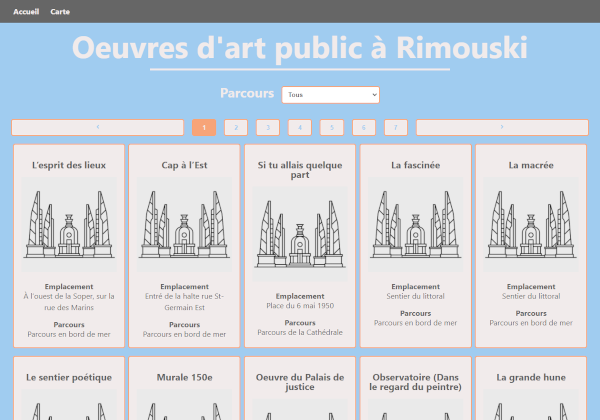The width and height of the screenshot is (600, 420).
Task: Open the Murale 150e card title
Action: pyautogui.click(x=184, y=378)
